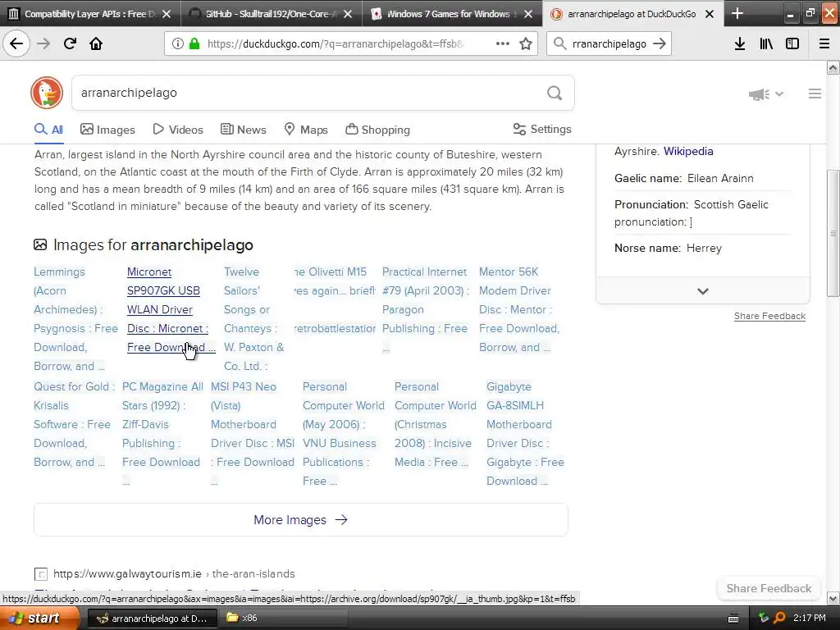The image size is (840, 630).
Task: Click the magnifier in DuckDuckGo search box
Action: [x=555, y=94]
